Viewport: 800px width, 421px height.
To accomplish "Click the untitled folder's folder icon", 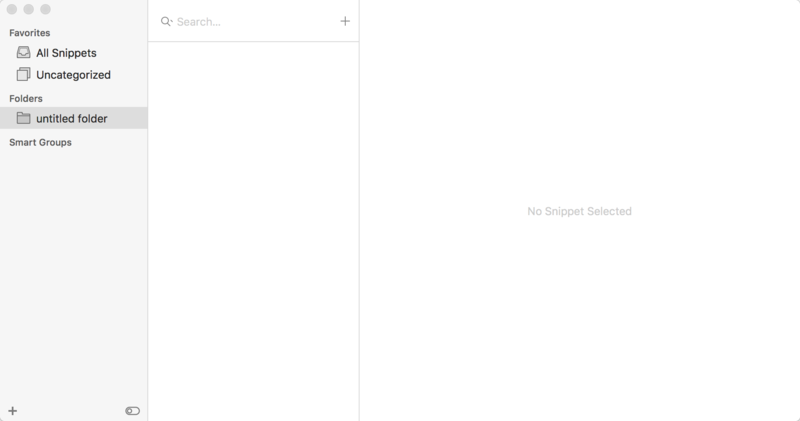I will point(24,119).
